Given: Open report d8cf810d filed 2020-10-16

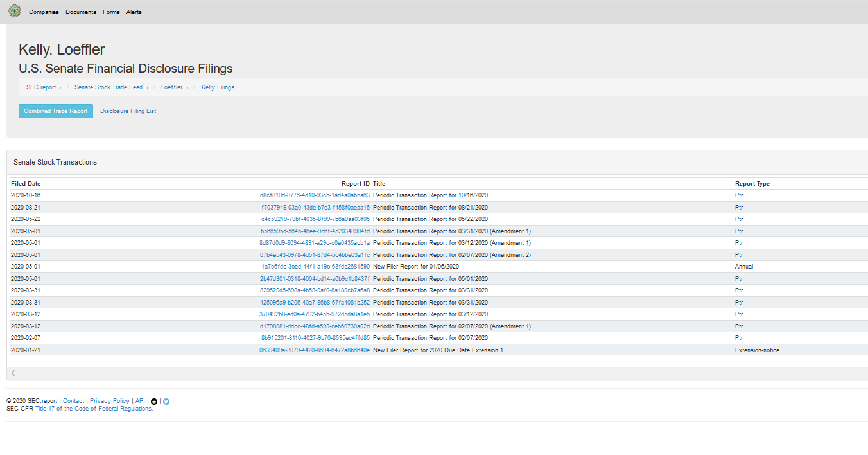Looking at the screenshot, I should coord(315,195).
